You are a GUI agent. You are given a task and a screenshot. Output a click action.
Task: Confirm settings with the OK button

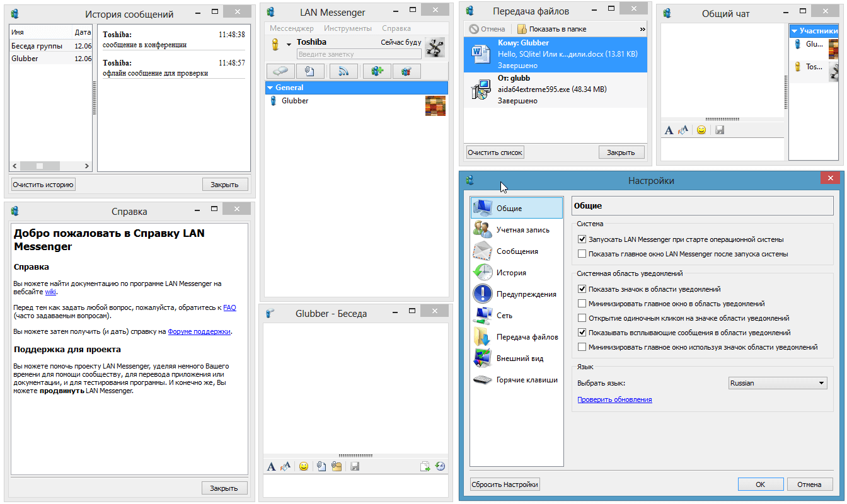tap(761, 484)
